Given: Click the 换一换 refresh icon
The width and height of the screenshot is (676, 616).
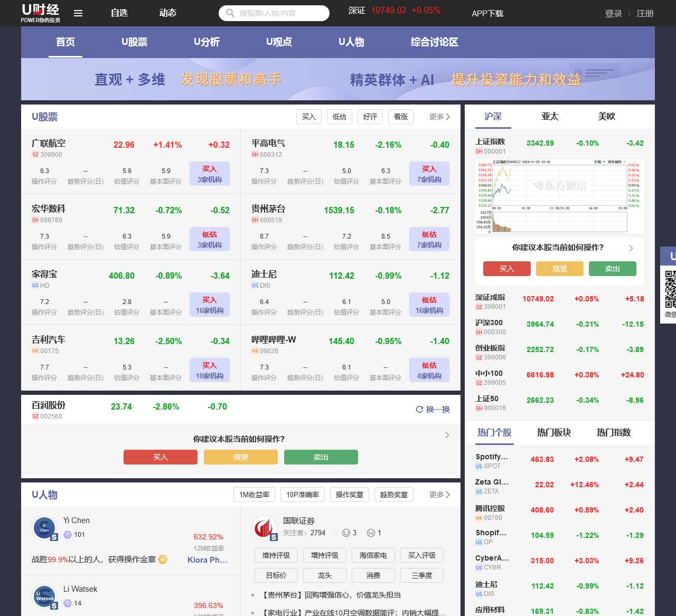Looking at the screenshot, I should pyautogui.click(x=419, y=409).
